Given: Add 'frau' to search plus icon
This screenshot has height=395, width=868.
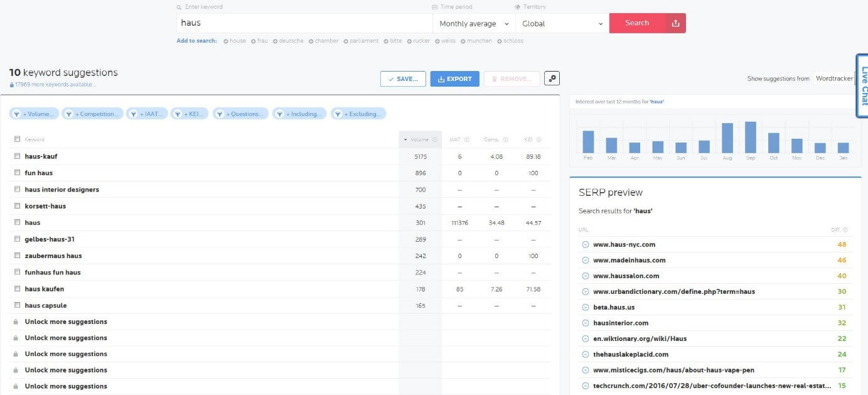Looking at the screenshot, I should click(253, 41).
